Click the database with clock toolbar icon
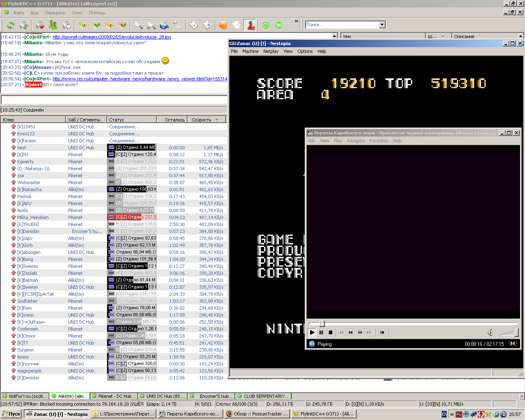This screenshot has width=525, height=420. [x=66, y=25]
